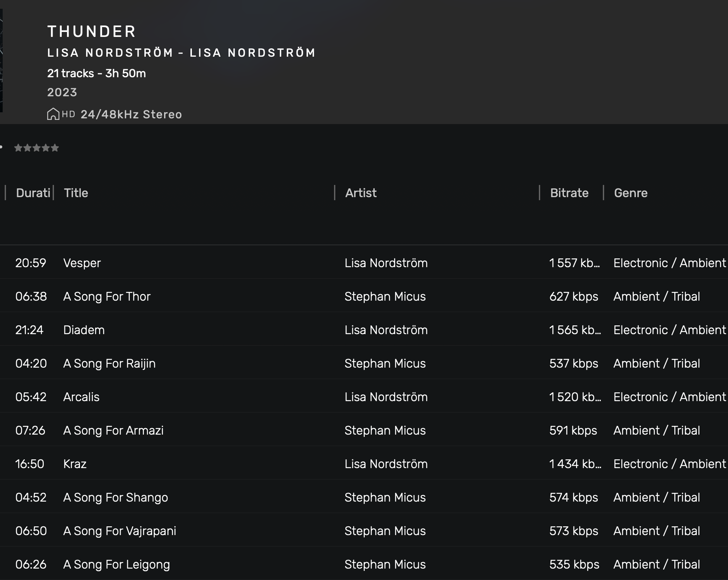Click the 574 kbps bitrate value
The height and width of the screenshot is (580, 728).
point(573,497)
